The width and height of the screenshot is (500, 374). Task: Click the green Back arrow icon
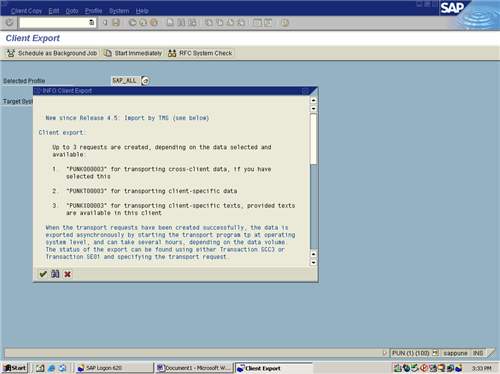132,23
